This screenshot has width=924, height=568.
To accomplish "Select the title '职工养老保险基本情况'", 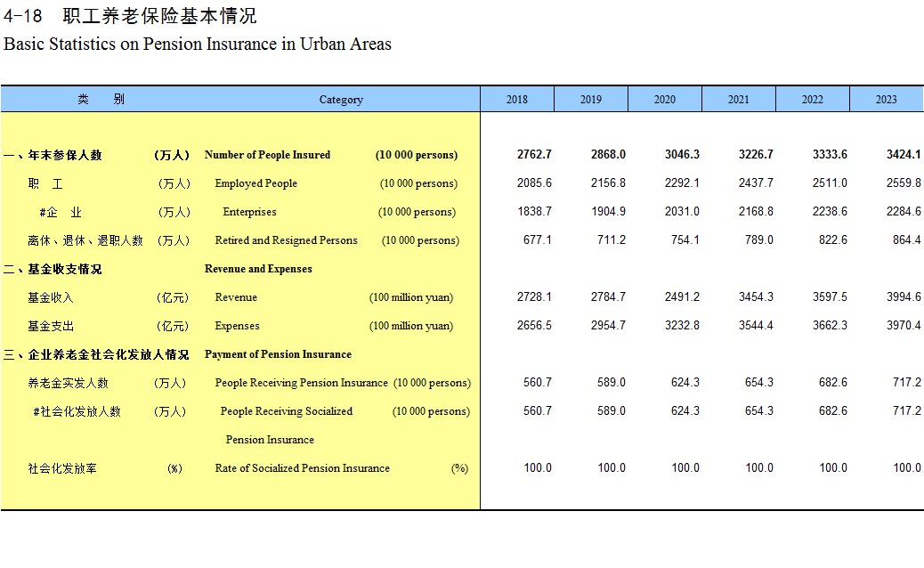I will point(159,16).
